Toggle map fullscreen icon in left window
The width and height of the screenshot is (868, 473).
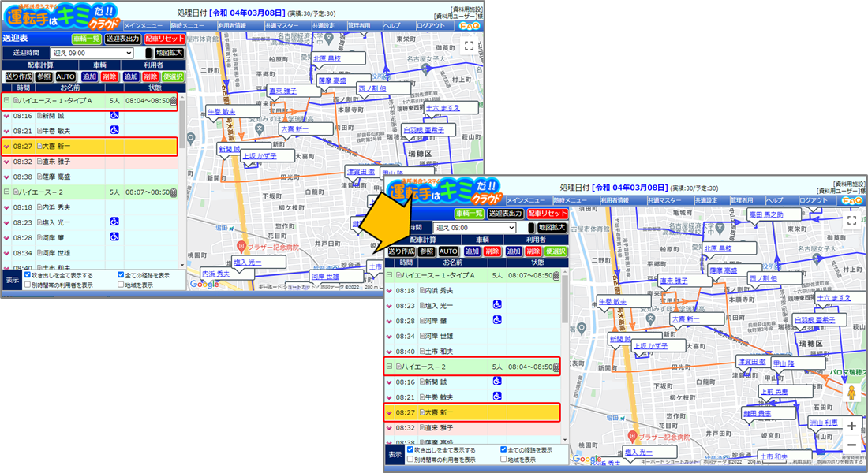469,46
